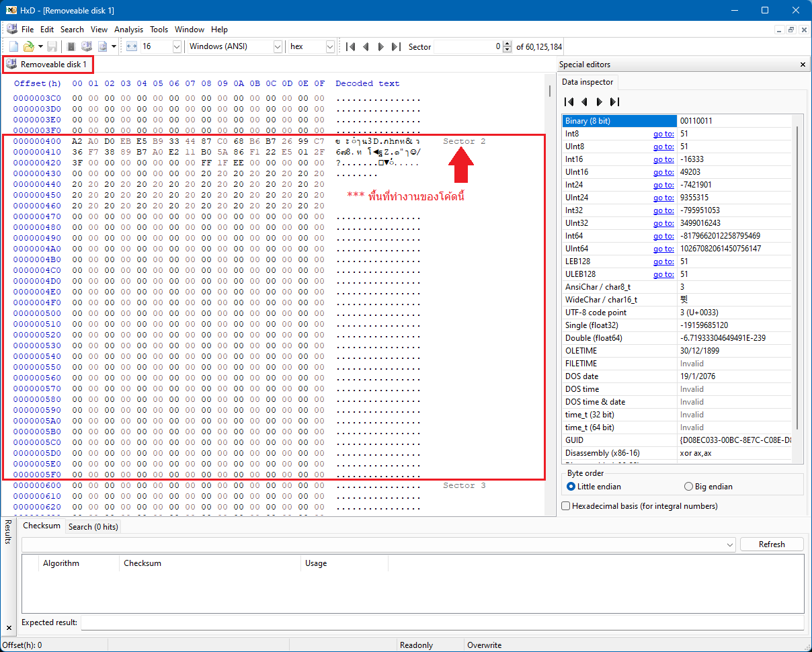
Task: Select the Big endian byte order
Action: (708, 487)
